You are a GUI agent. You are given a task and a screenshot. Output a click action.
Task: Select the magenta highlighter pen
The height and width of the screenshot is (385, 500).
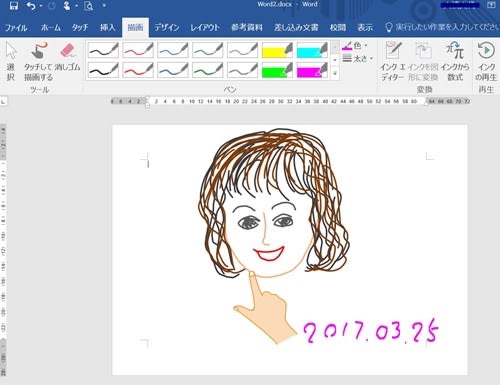click(312, 70)
